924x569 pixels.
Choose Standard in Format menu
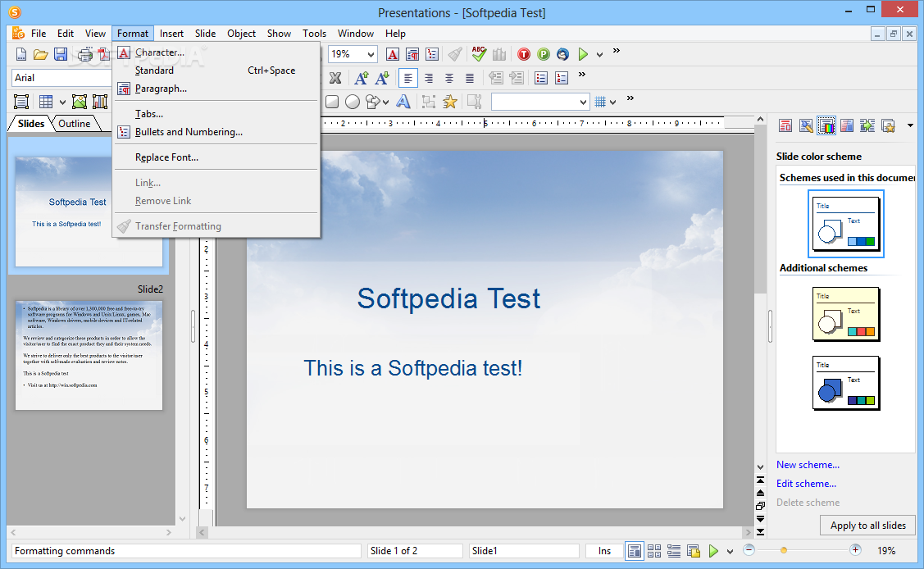click(x=216, y=70)
